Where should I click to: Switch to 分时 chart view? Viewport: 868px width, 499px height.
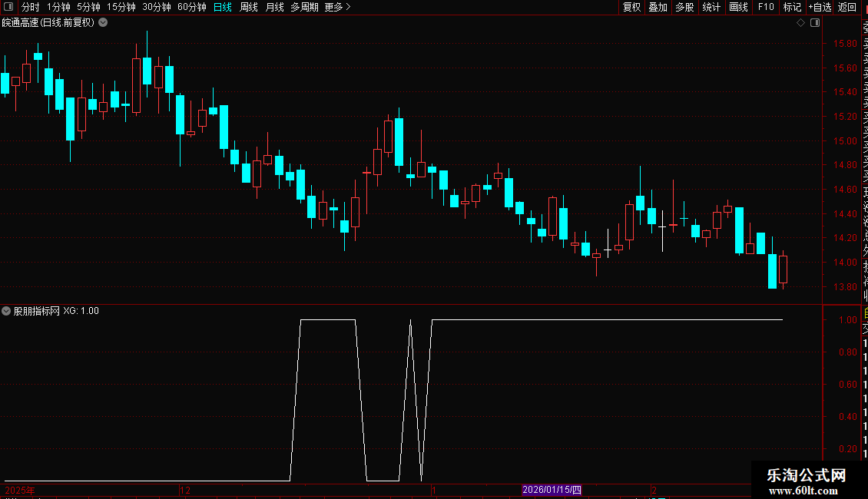[x=31, y=7]
